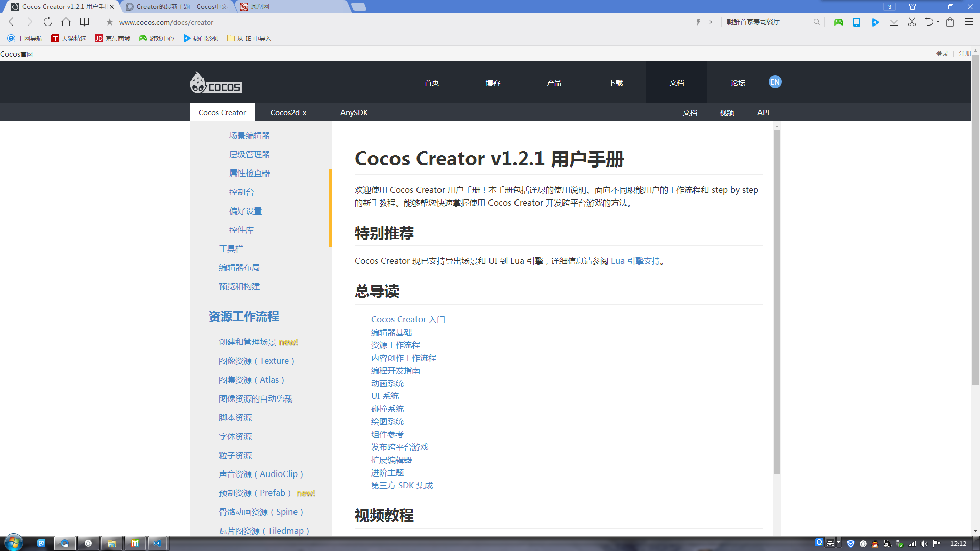Click the scissors screenshot icon
This screenshot has height=551, width=980.
[912, 22]
